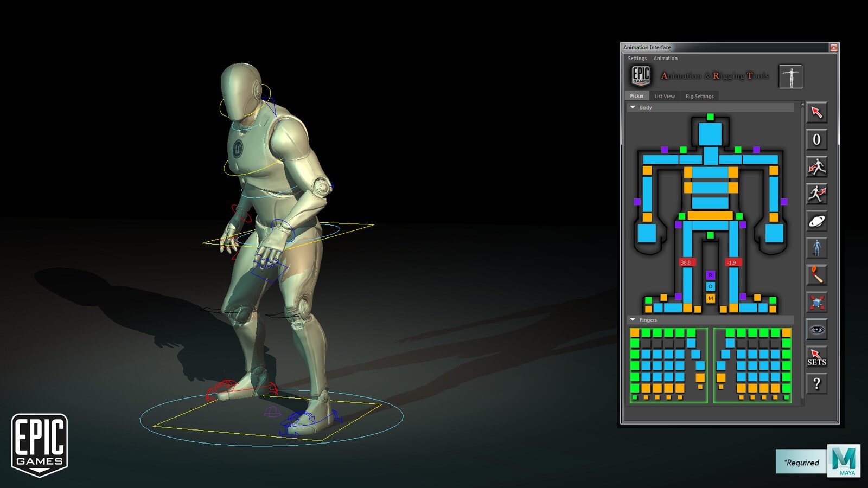Switch to the List View tab
The image size is (868, 488).
pyautogui.click(x=664, y=96)
